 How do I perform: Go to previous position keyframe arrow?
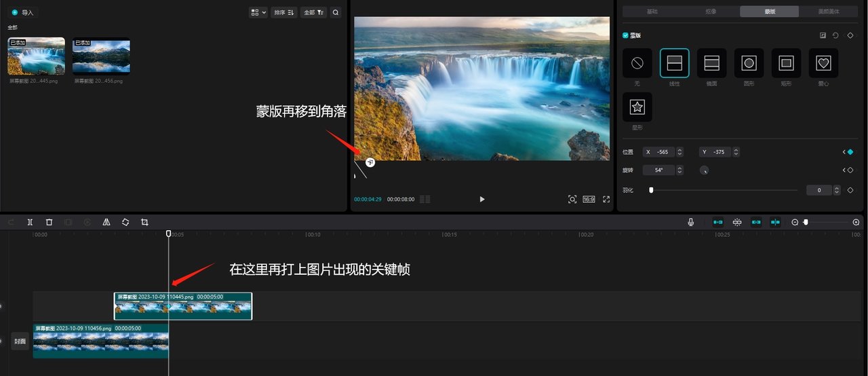pyautogui.click(x=844, y=152)
